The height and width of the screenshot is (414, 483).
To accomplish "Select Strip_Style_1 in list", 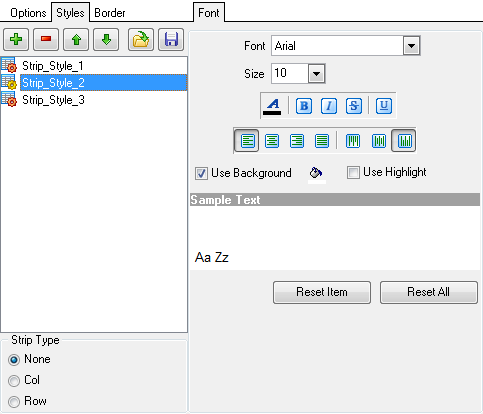I will click(53, 66).
